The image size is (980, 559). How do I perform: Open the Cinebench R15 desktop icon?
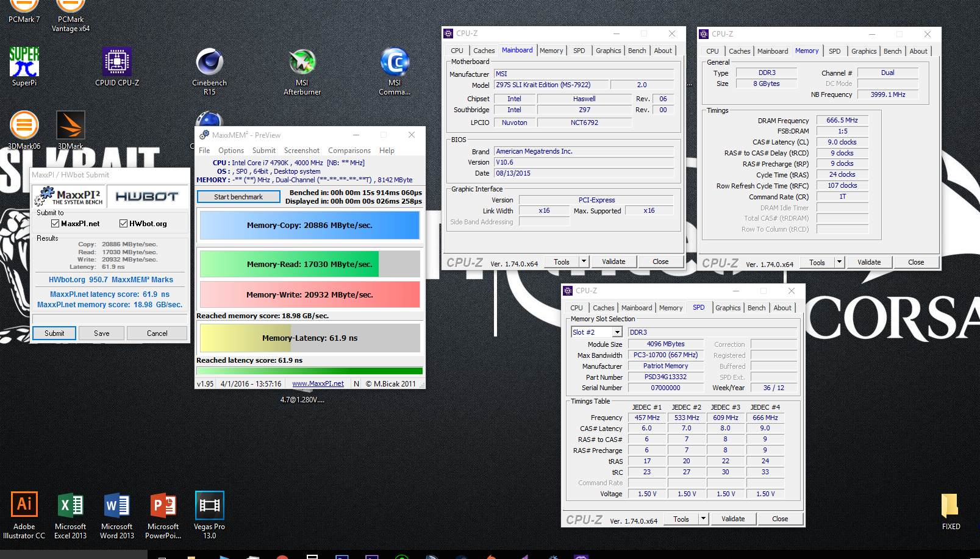[209, 71]
